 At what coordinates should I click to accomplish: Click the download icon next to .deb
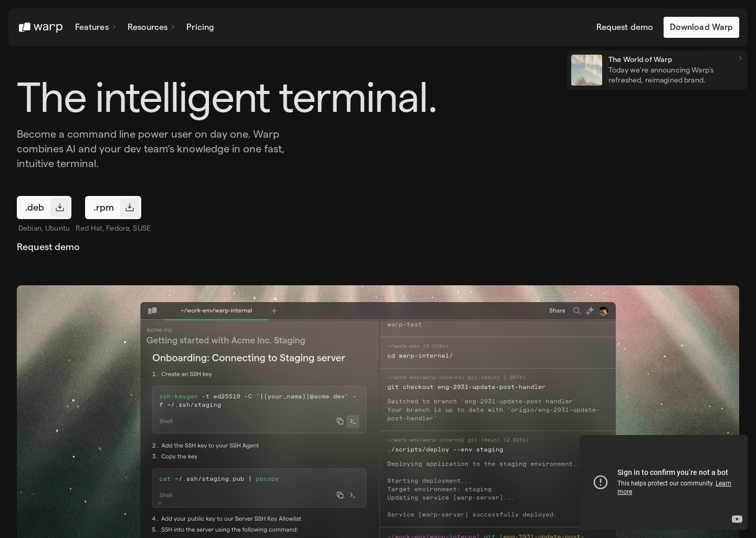pos(60,208)
